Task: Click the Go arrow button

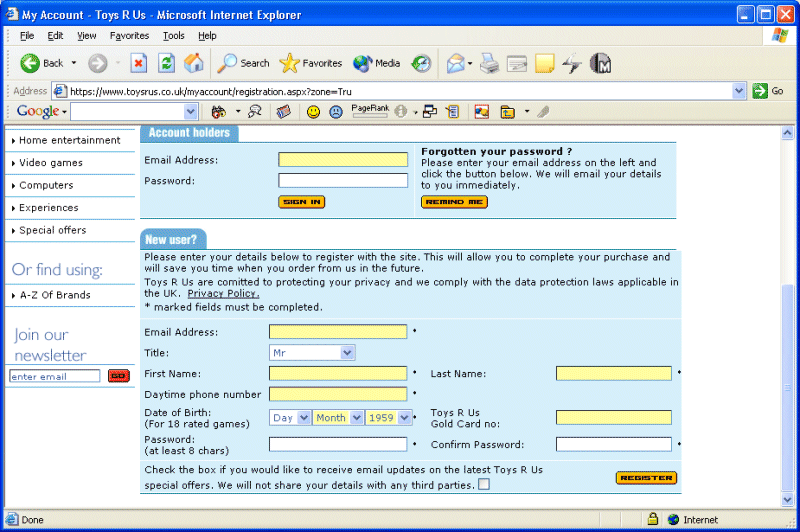Action: coord(760,91)
